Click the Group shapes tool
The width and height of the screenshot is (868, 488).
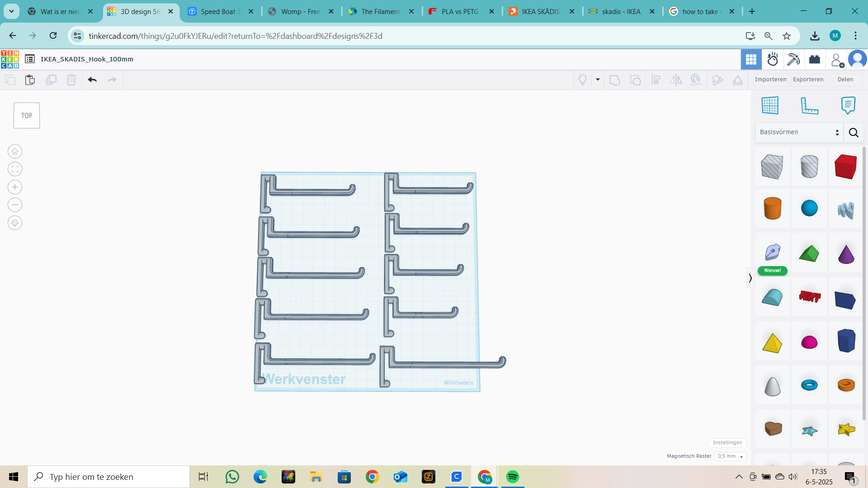(x=614, y=80)
